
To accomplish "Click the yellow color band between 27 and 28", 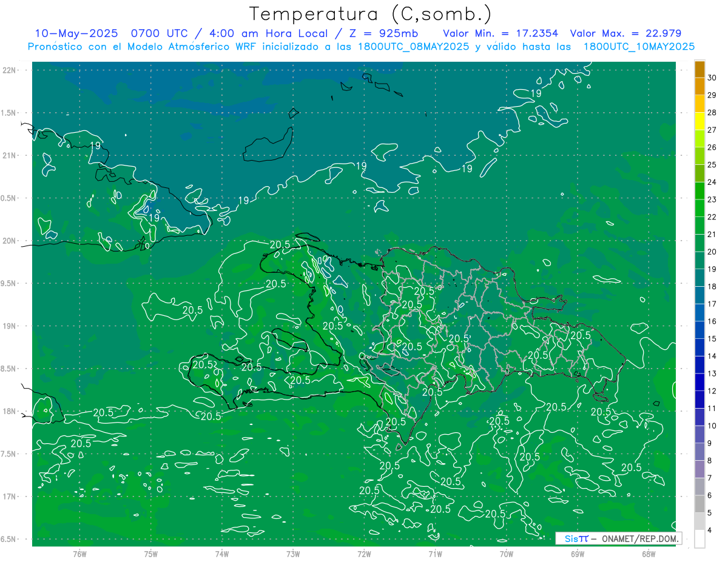I will [699, 121].
